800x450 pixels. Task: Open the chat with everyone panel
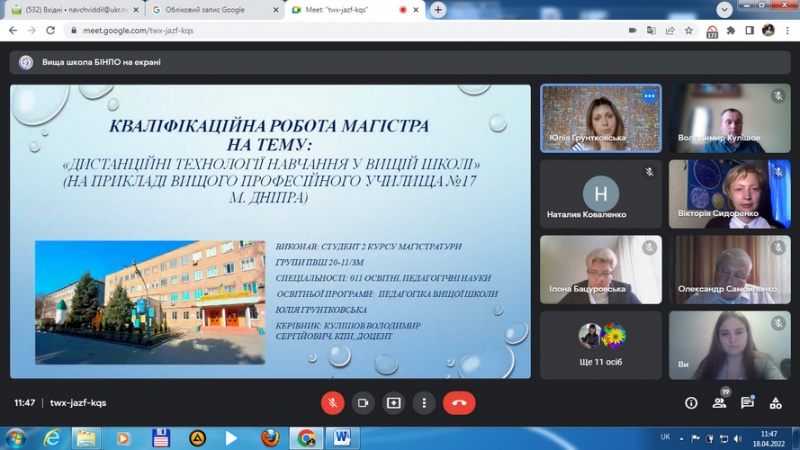coord(747,403)
